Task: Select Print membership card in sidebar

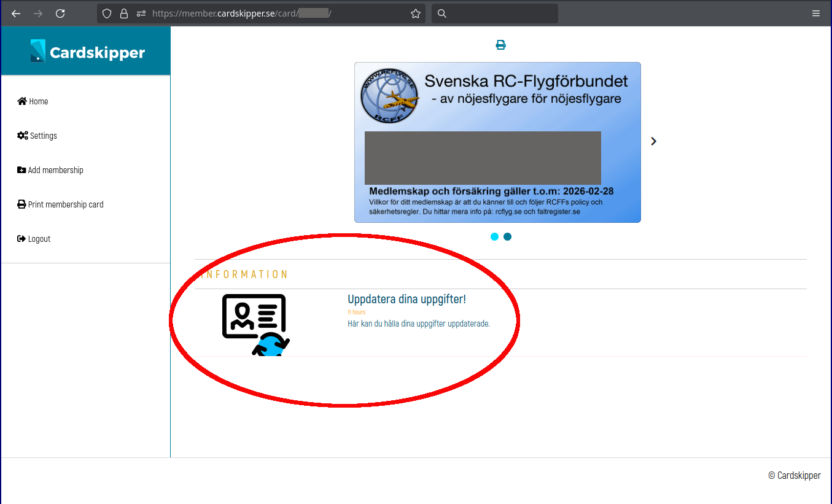Action: pyautogui.click(x=60, y=204)
